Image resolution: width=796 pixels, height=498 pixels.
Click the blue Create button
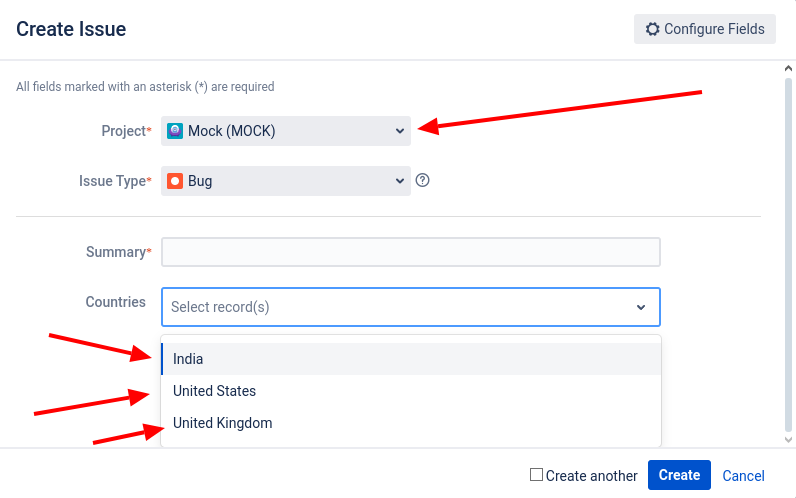pos(679,475)
